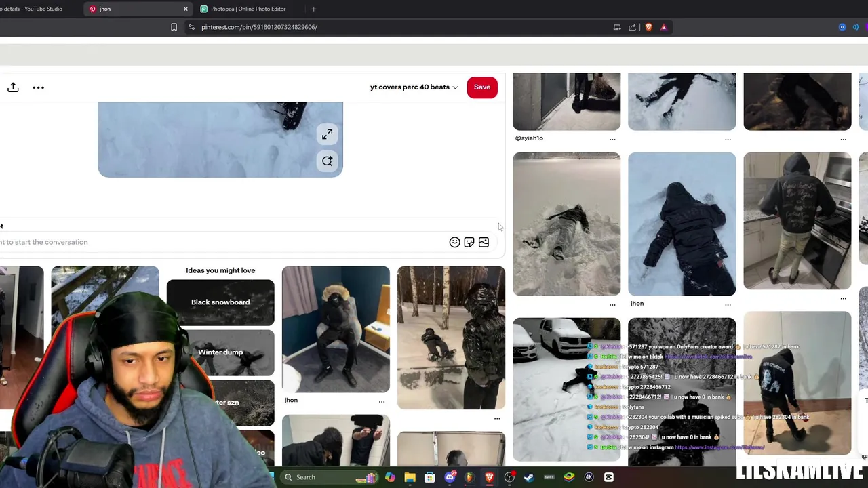Viewport: 868px width, 488px height.
Task: Click install app icon in address bar
Action: pyautogui.click(x=617, y=27)
